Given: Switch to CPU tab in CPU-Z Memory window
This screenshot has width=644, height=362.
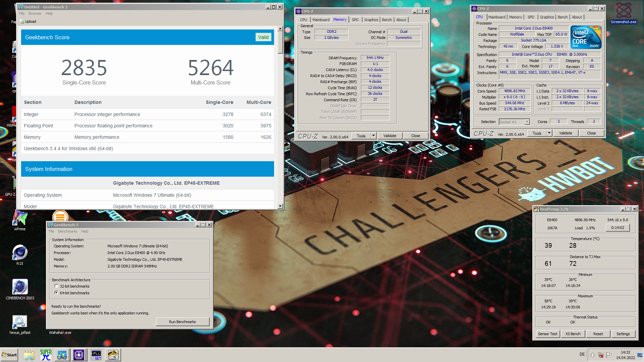Looking at the screenshot, I should [304, 20].
